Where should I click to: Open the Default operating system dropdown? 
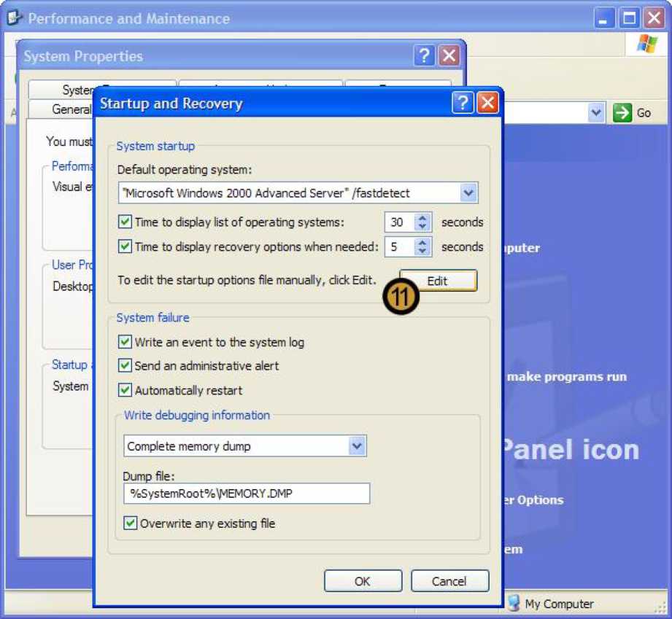468,192
